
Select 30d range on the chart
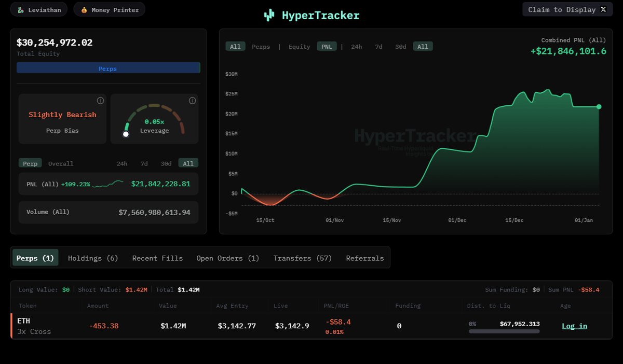400,47
